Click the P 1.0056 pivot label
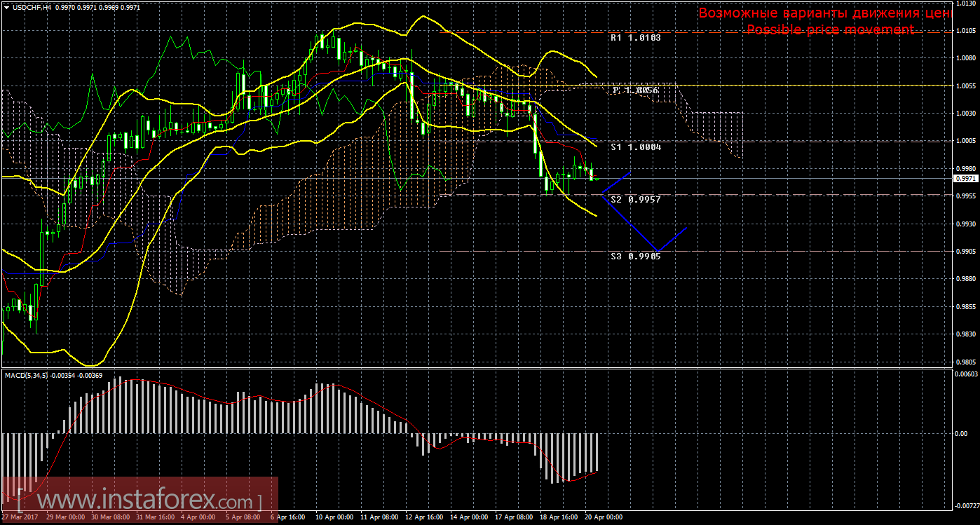980x525 pixels. (x=635, y=90)
